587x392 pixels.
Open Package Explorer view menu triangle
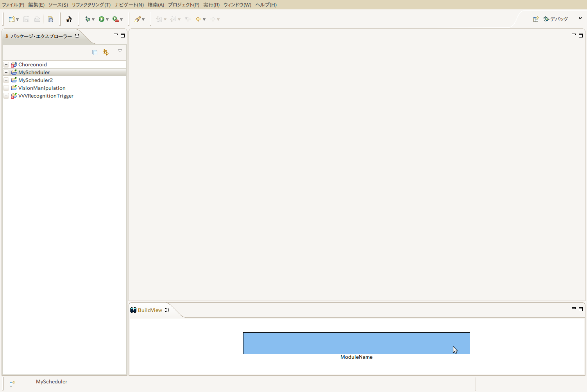coord(120,51)
